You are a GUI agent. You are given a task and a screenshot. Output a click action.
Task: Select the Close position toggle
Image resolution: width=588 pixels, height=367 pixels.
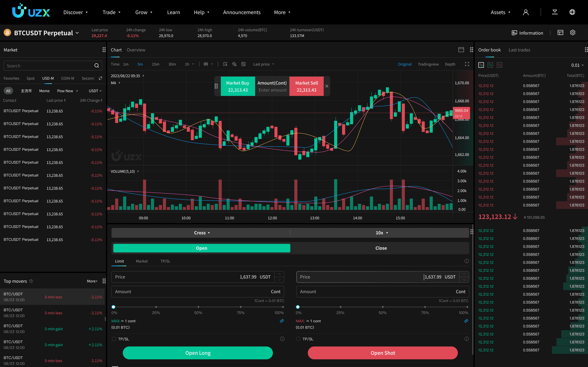click(381, 248)
